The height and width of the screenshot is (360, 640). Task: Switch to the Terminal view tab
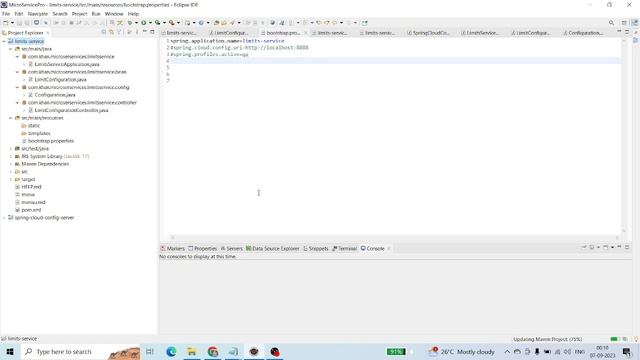345,248
